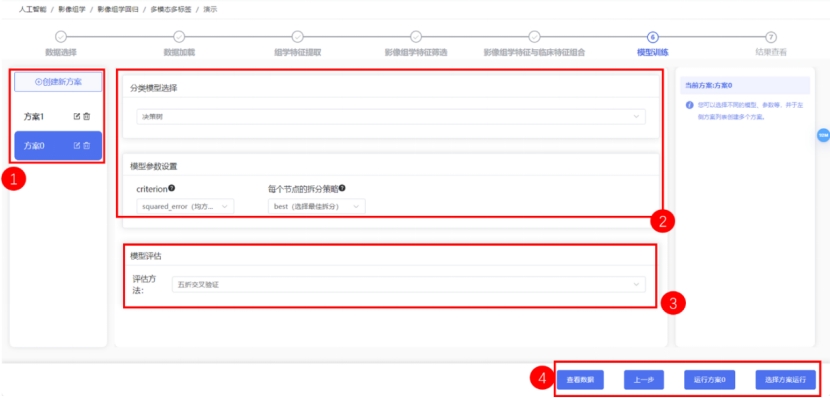Go to the 组学特征提取 step label
Viewport: 830px width, 398px height.
pos(297,52)
